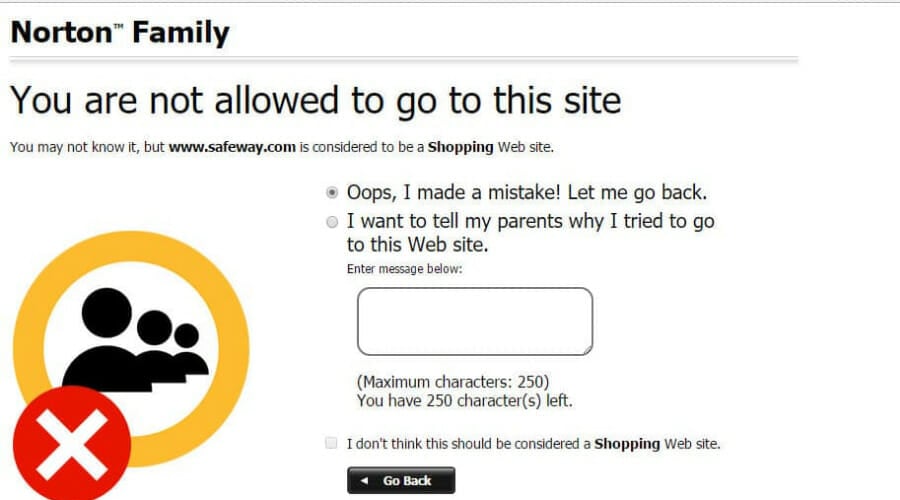Click the 'You are not allowed' heading
900x500 pixels.
tap(316, 101)
